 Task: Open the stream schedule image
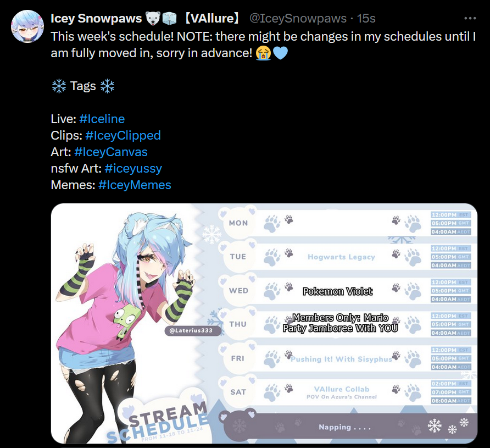click(x=264, y=323)
